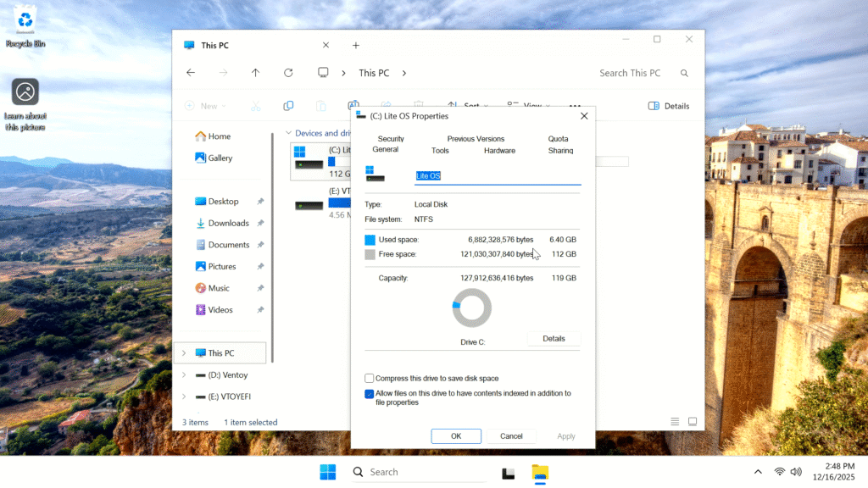Enable Compress this drive checkbox
Screen dimensions: 868x488
tap(370, 379)
